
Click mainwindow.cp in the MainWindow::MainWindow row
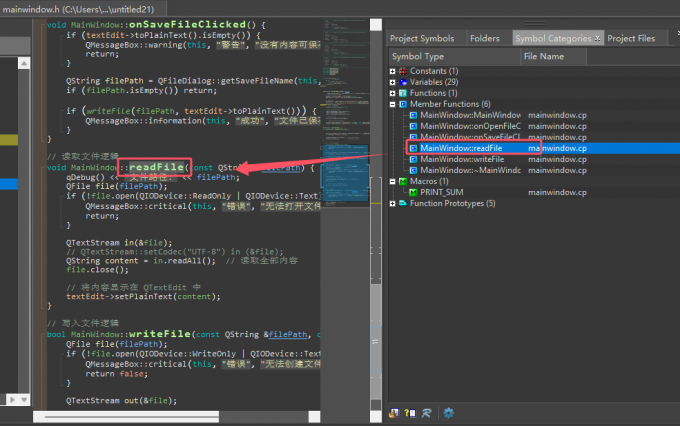point(557,115)
